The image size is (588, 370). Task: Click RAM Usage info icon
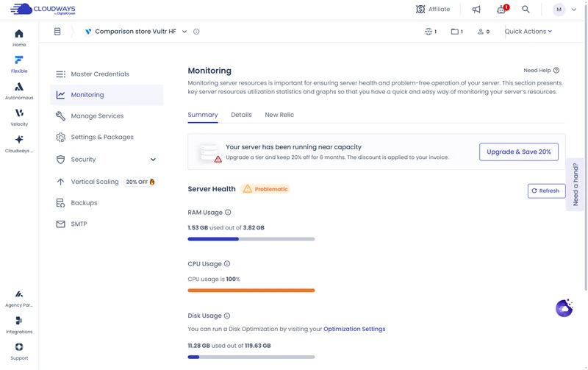pyautogui.click(x=228, y=212)
